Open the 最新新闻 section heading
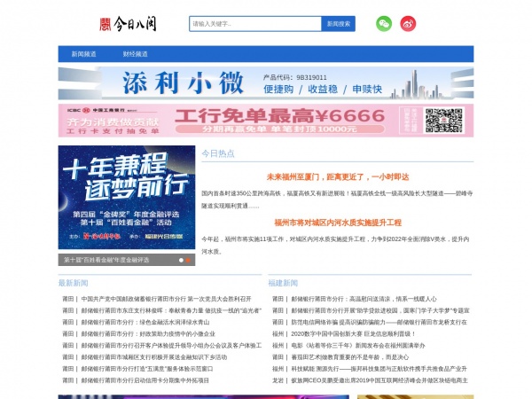 coord(74,283)
